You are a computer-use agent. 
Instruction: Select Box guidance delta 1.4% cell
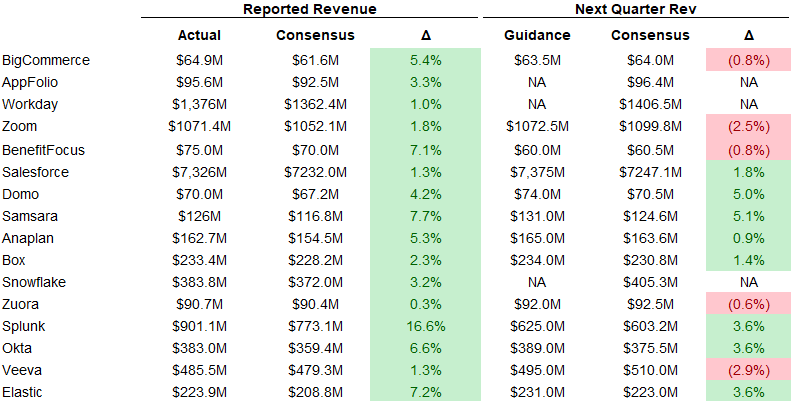click(749, 260)
